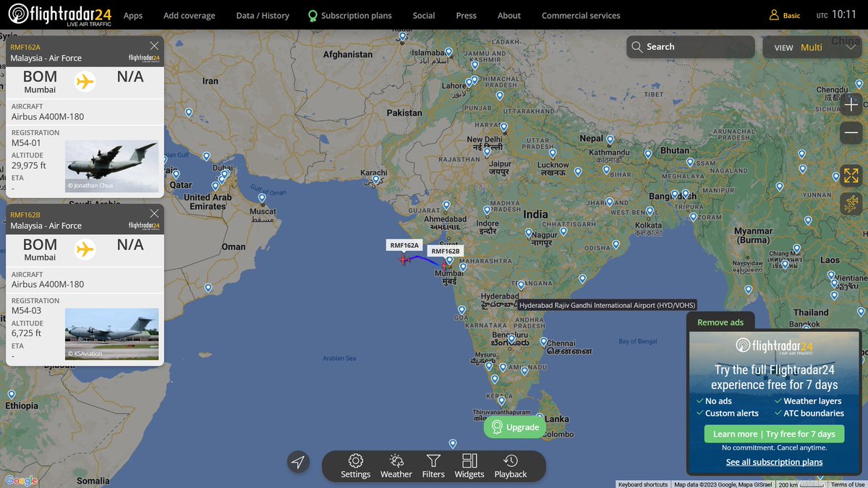The width and height of the screenshot is (868, 488).
Task: Click the plane icon in RMF162A panel
Action: pos(85,81)
